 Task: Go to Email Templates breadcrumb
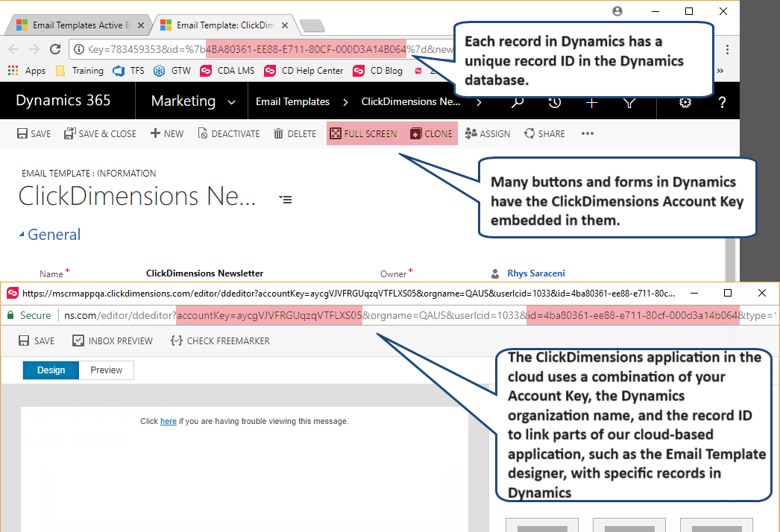click(292, 101)
